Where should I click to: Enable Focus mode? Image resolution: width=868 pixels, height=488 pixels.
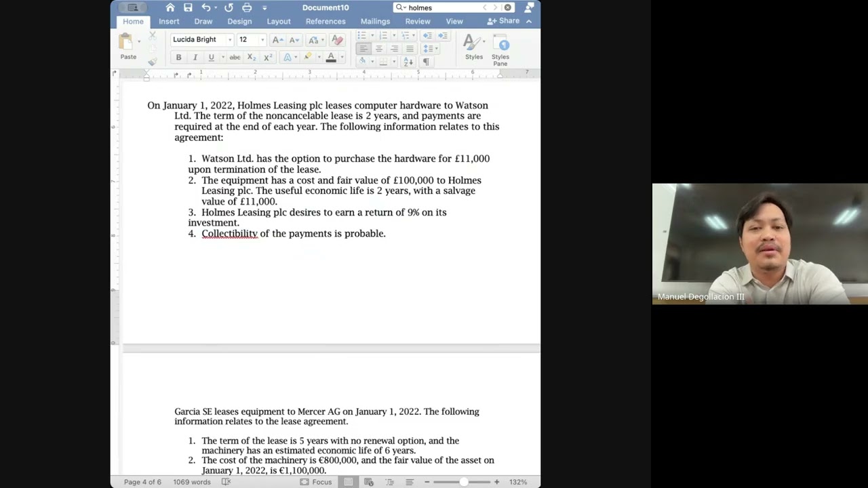pos(316,482)
